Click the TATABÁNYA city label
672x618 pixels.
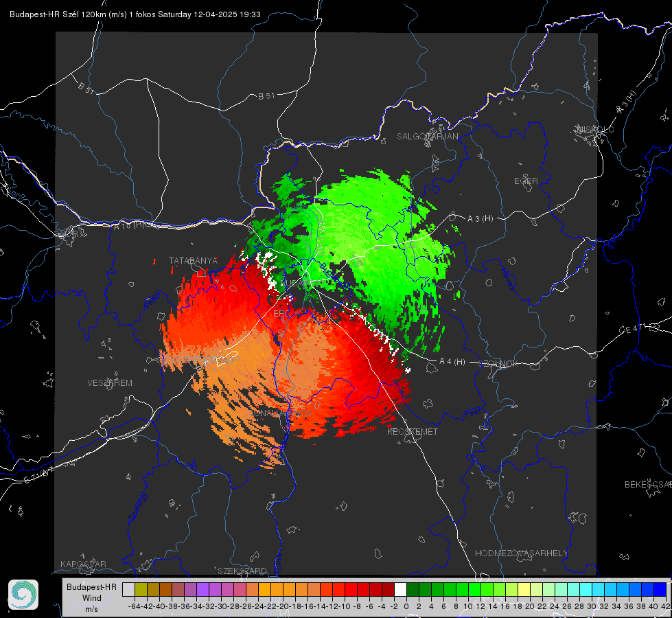coord(193,260)
